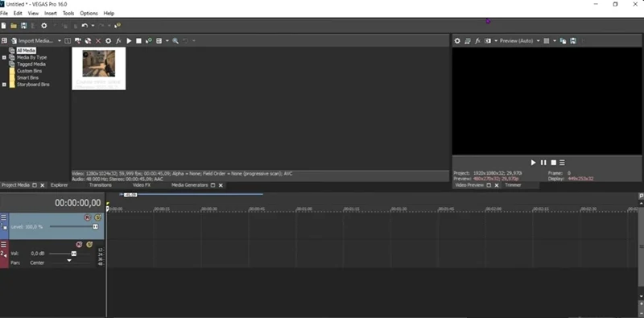Switch to the Video FX tab
The image size is (644, 318).
[142, 185]
